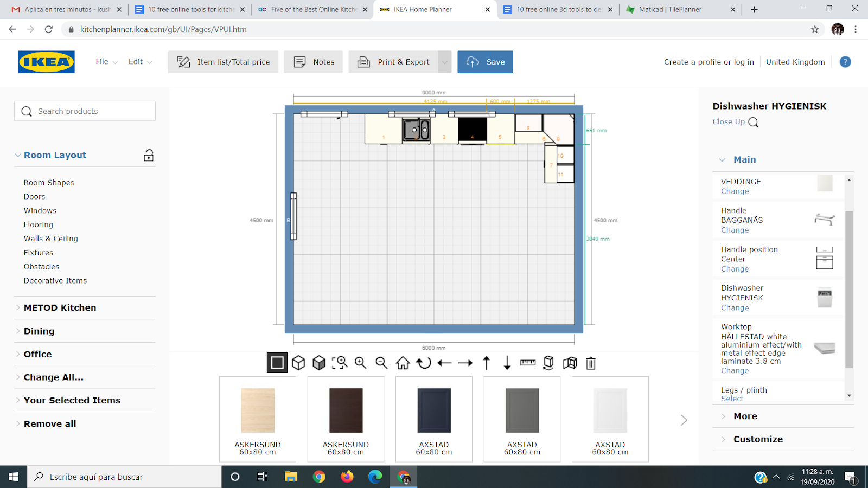This screenshot has width=868, height=488.
Task: Click open-door cabinet view icon
Action: point(570,363)
